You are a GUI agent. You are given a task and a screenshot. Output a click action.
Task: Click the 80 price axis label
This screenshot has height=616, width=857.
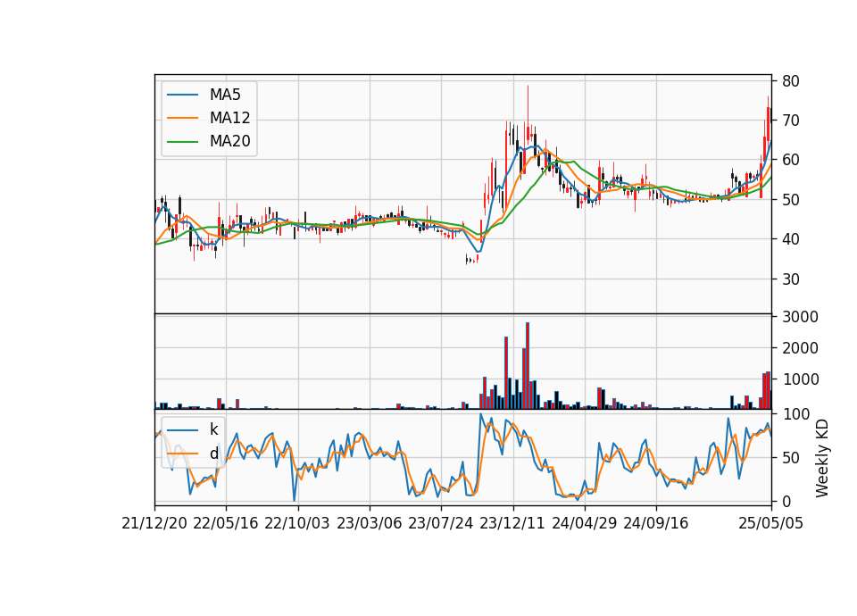(x=791, y=81)
